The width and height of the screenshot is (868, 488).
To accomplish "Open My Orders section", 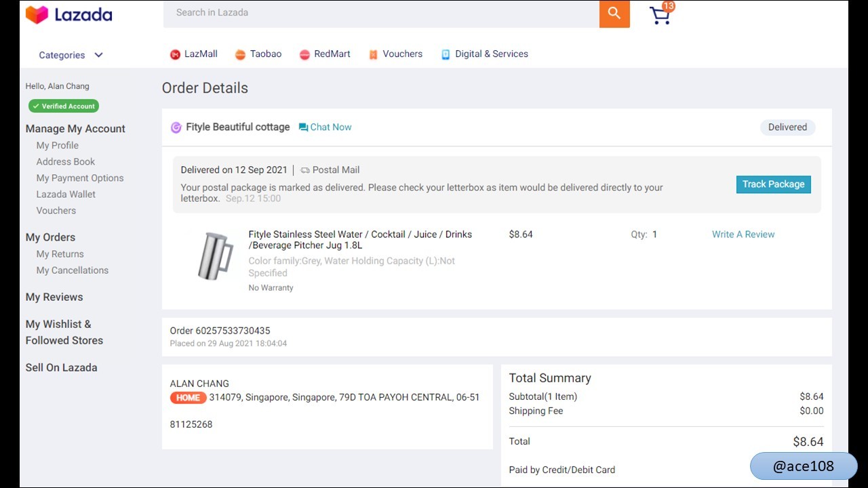I will pyautogui.click(x=50, y=237).
